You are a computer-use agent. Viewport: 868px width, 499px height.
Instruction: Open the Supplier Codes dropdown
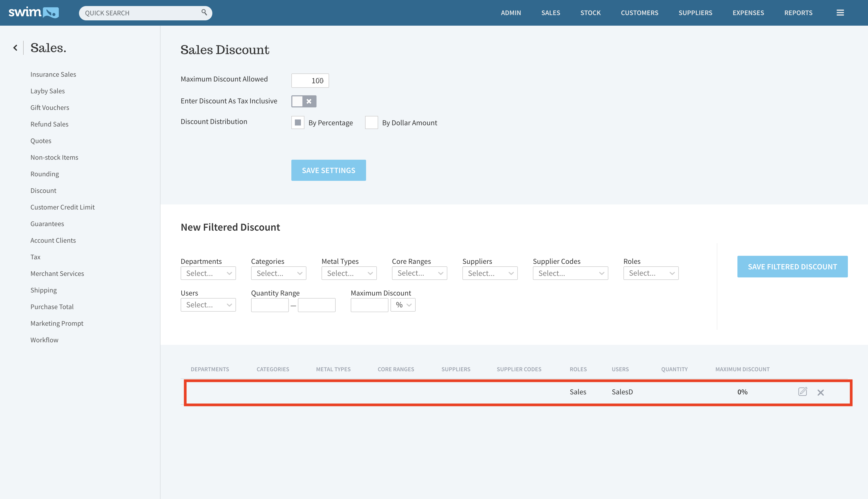tap(570, 273)
